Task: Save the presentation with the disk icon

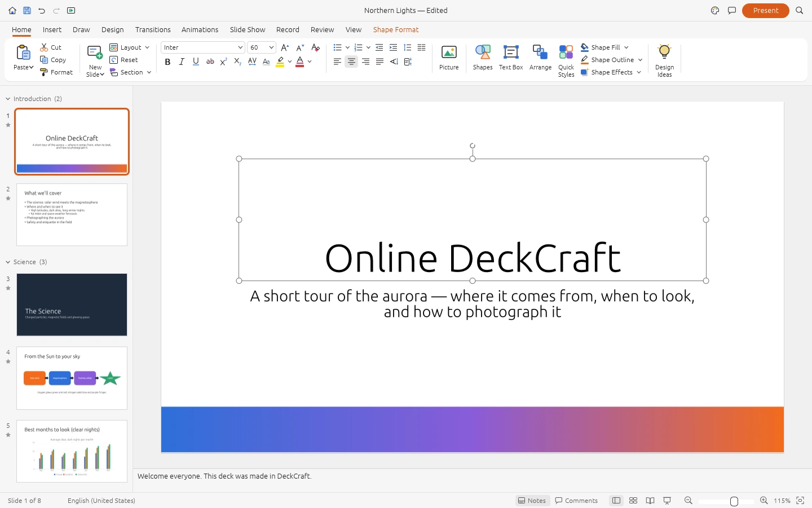Action: (27, 10)
